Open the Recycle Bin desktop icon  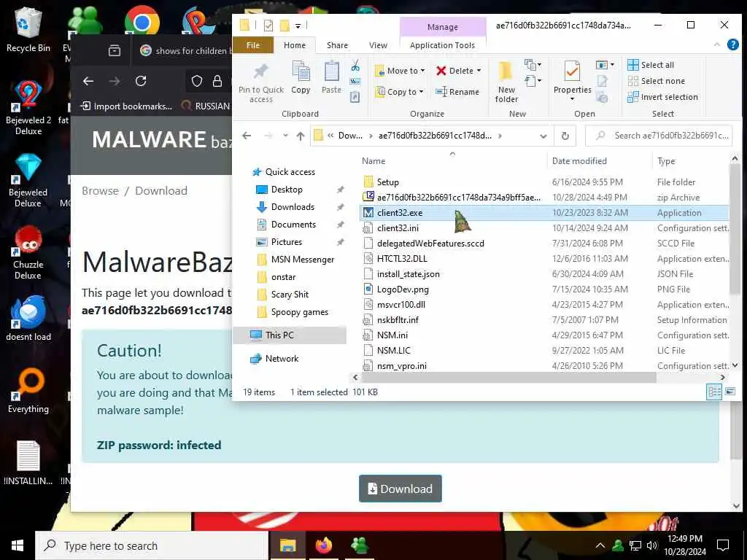pos(28,29)
